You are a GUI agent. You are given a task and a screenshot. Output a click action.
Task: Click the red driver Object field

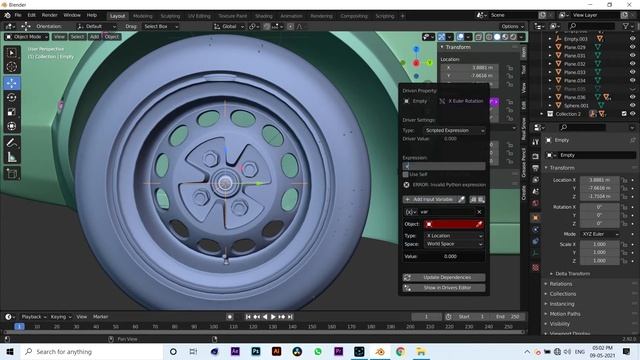pyautogui.click(x=454, y=224)
